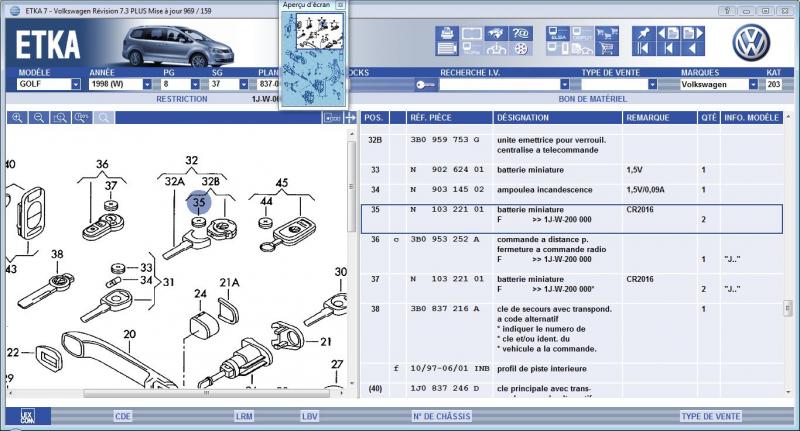The height and width of the screenshot is (431, 800).
Task: Click the Volkswagen logo
Action: pos(751,43)
